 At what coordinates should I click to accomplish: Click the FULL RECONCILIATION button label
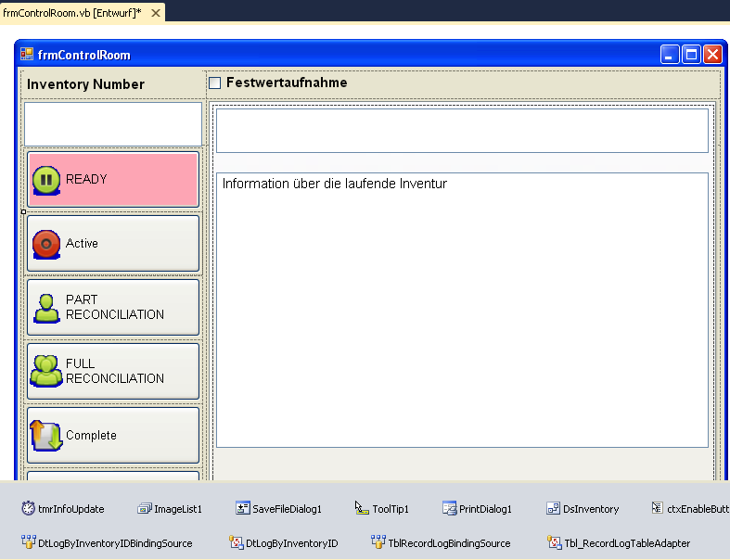[x=115, y=371]
